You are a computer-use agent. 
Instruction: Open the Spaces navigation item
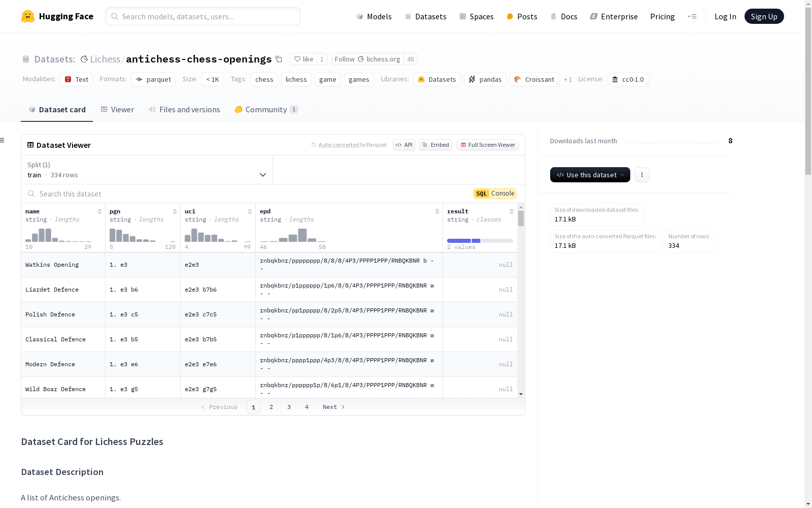[477, 16]
